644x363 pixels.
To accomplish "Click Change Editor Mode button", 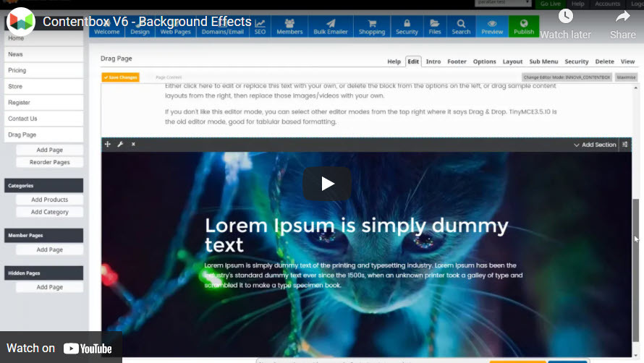I will (567, 77).
